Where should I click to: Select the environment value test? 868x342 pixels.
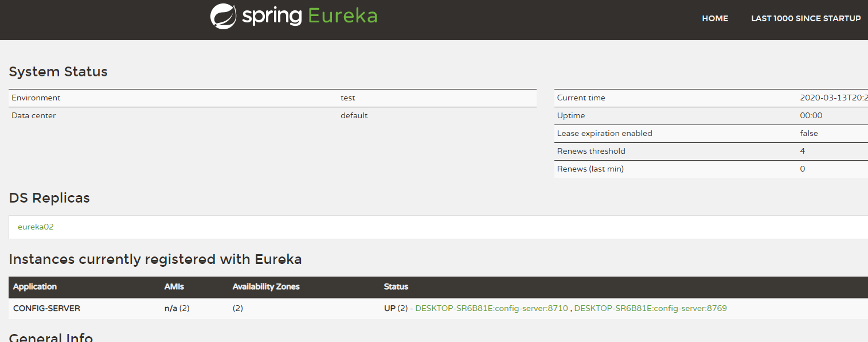tap(347, 98)
